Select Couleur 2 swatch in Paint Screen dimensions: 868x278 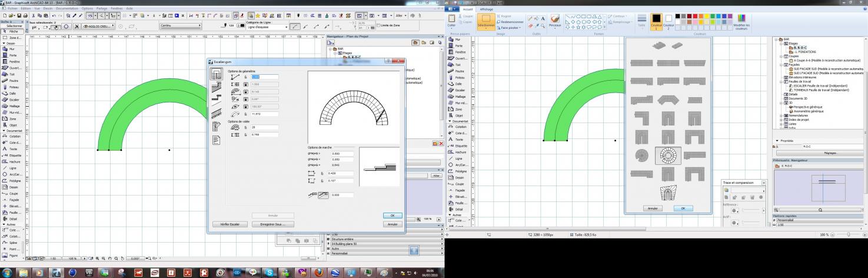point(669,22)
